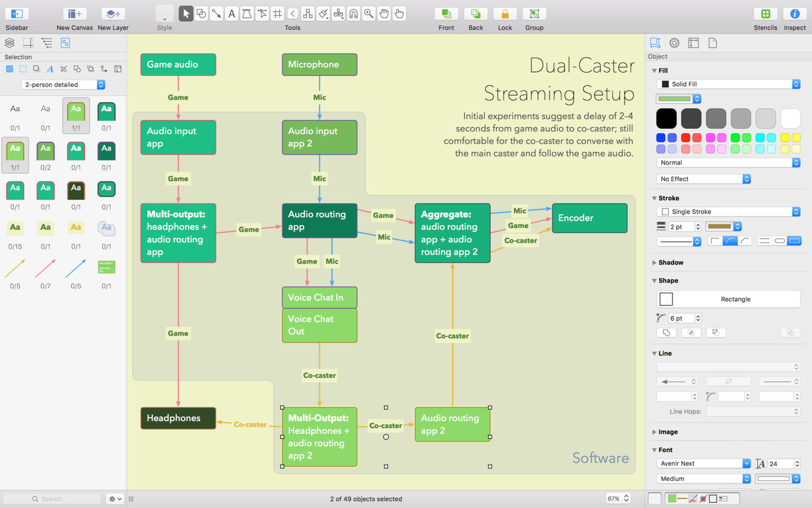Activate the Zoom magnifier tool
This screenshot has width=812, height=508.
click(x=369, y=14)
